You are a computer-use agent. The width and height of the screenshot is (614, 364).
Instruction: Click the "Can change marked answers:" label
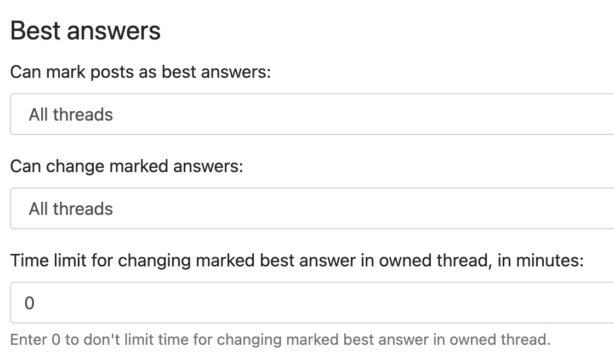126,166
